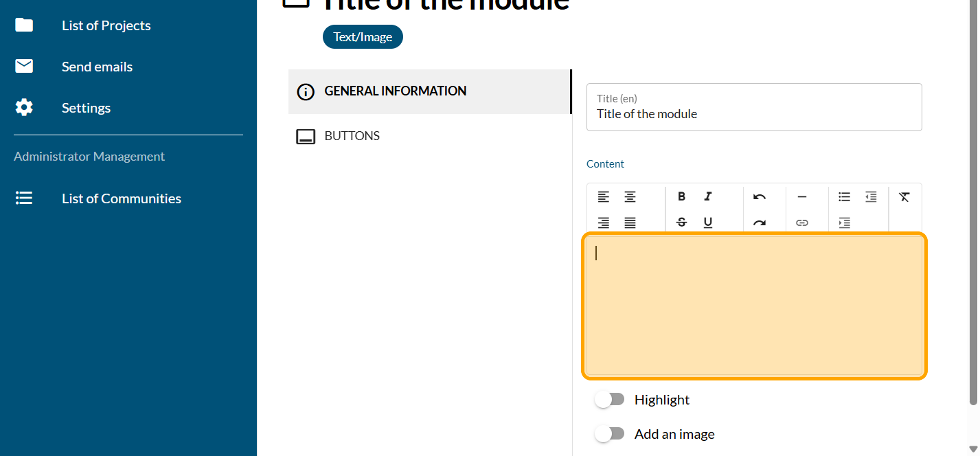Underline the selected text
The image size is (980, 456).
point(708,223)
